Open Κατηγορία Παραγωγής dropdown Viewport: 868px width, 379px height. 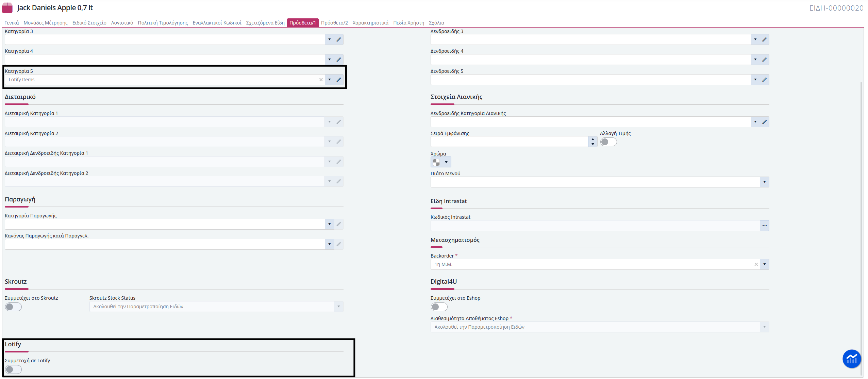330,224
